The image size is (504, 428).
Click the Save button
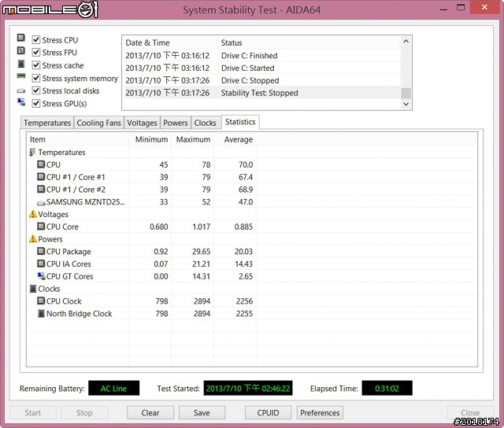(x=202, y=412)
